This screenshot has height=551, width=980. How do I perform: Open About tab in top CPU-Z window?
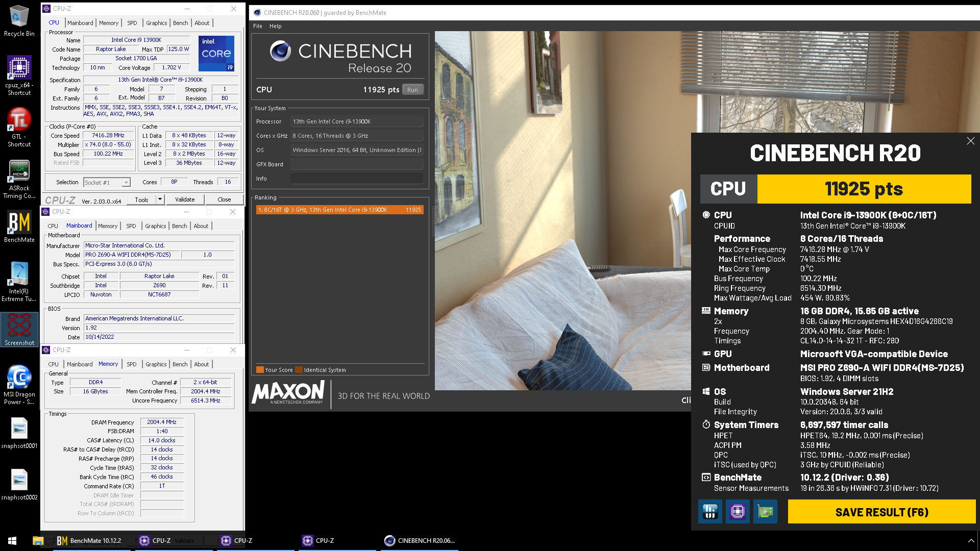202,23
